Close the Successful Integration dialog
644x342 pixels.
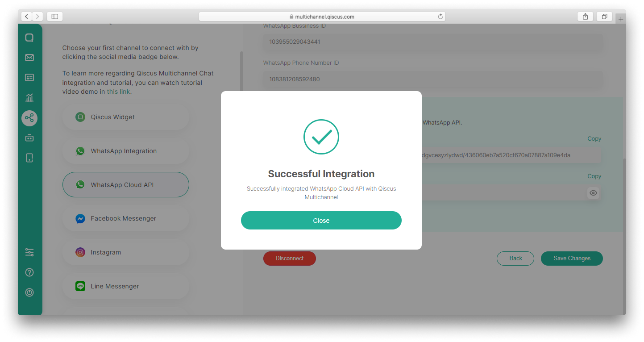pyautogui.click(x=321, y=221)
